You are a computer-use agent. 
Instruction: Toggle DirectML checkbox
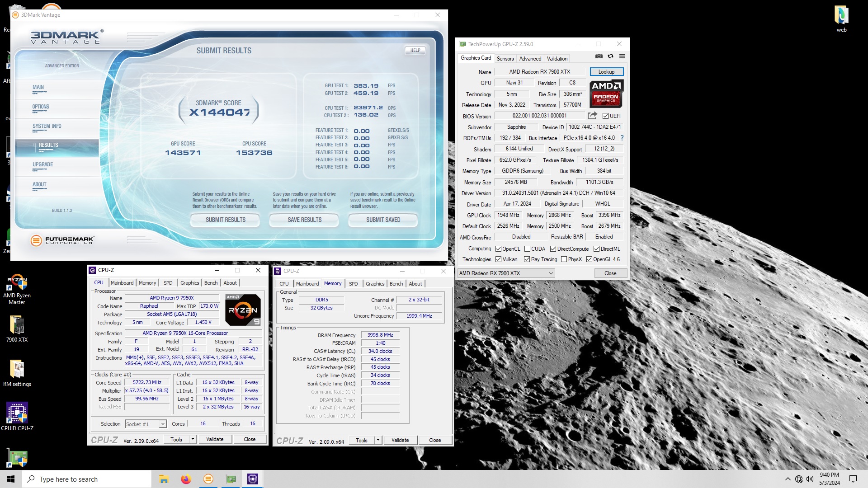point(596,249)
